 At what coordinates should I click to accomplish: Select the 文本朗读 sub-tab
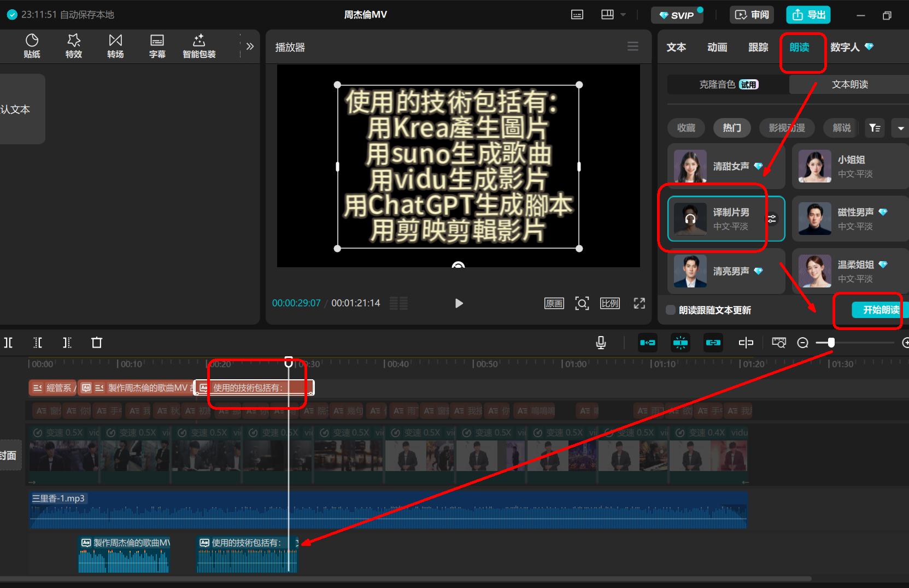click(x=849, y=84)
